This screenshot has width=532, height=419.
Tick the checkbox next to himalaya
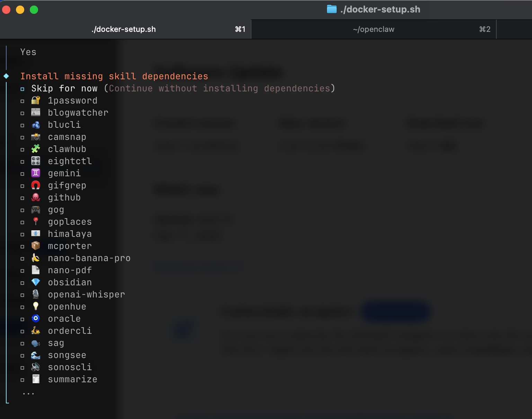pyautogui.click(x=23, y=234)
